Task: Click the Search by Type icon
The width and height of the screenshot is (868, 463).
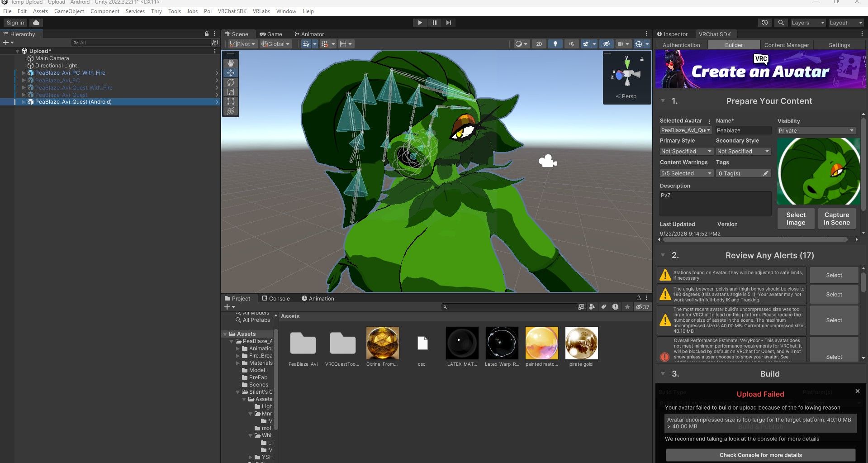Action: (592, 307)
